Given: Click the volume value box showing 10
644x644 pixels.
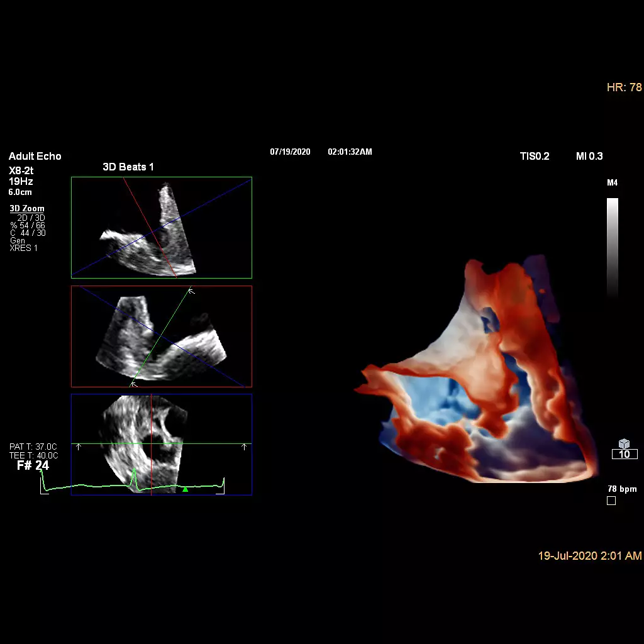Looking at the screenshot, I should (624, 455).
